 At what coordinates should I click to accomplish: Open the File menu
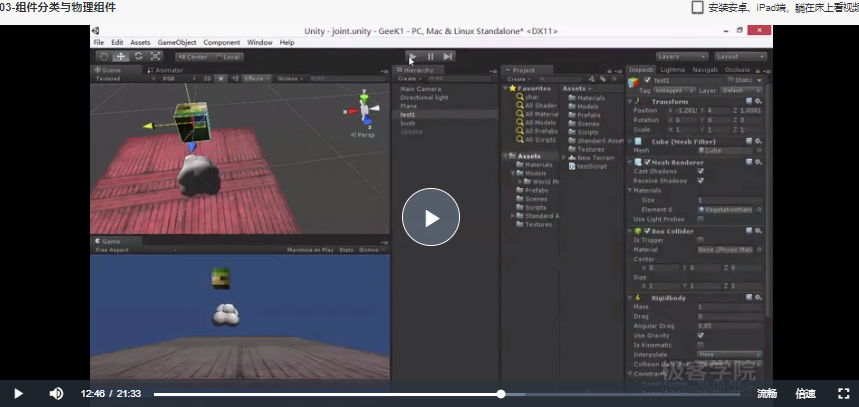click(99, 42)
